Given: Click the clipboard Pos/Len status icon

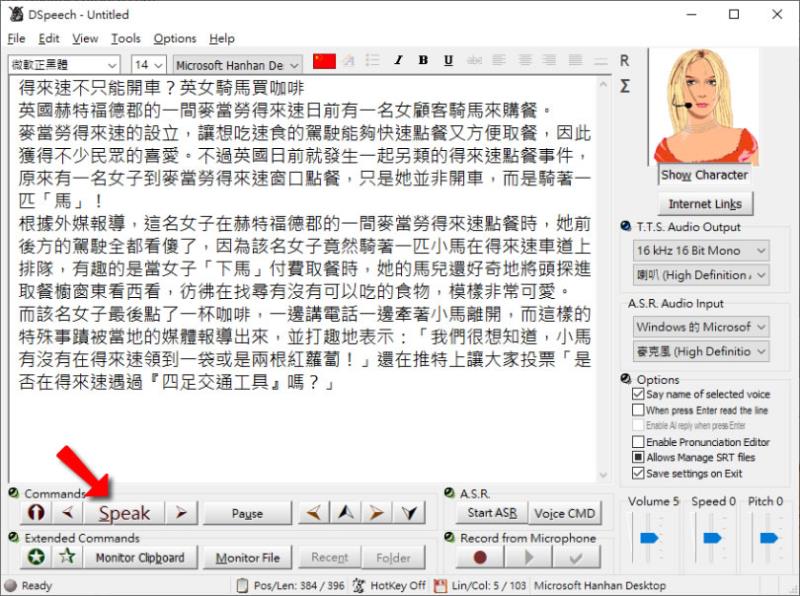Looking at the screenshot, I should coord(243,585).
